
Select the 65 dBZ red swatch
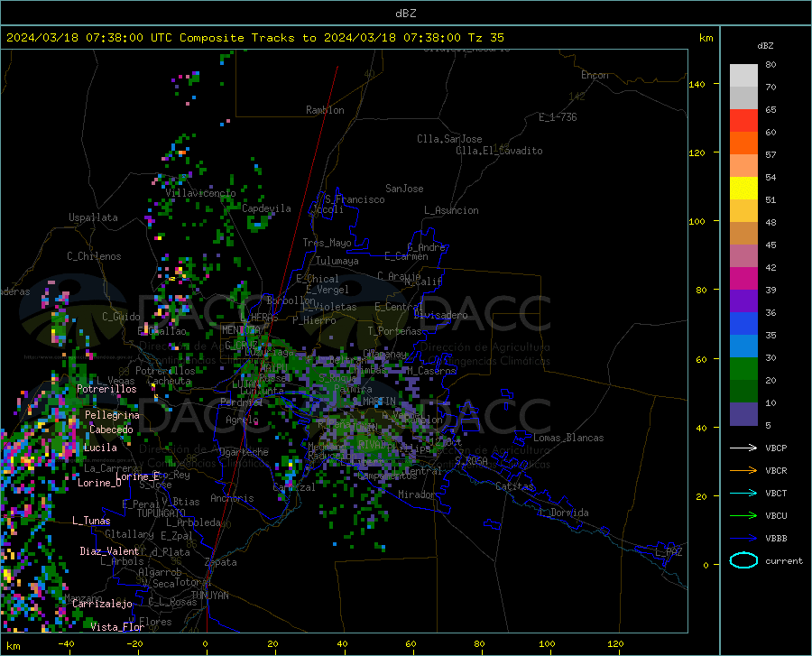tap(743, 121)
